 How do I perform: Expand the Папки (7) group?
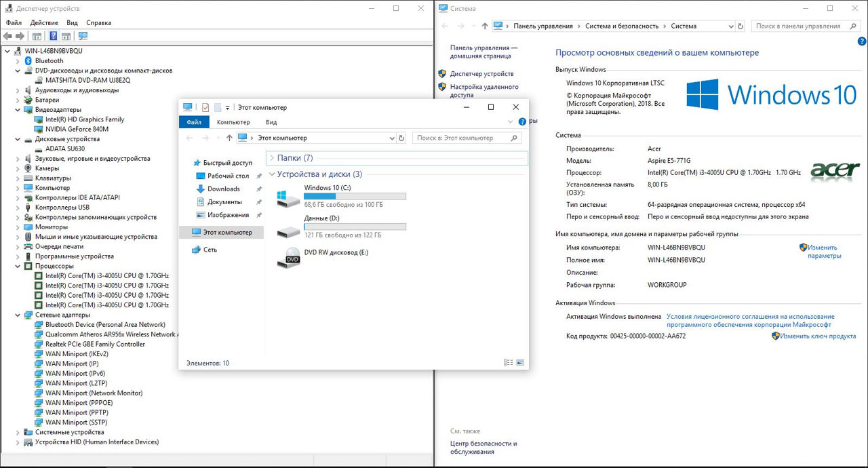click(272, 158)
